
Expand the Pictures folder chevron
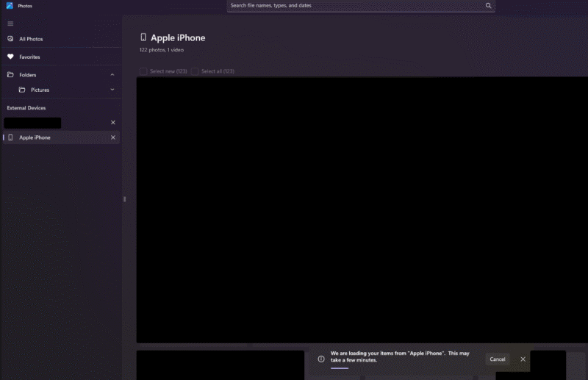click(112, 90)
